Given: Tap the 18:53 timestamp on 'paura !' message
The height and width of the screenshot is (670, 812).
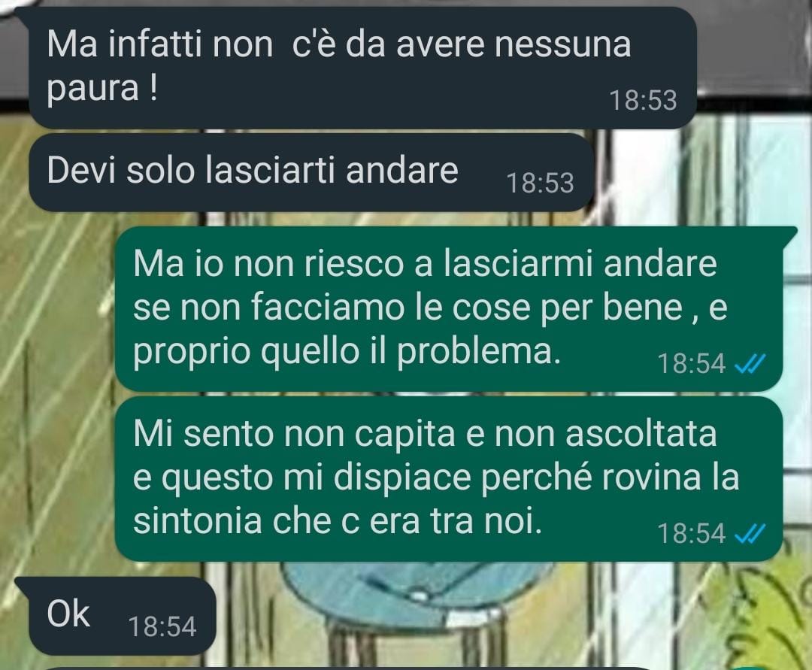Looking at the screenshot, I should pyautogui.click(x=643, y=101).
